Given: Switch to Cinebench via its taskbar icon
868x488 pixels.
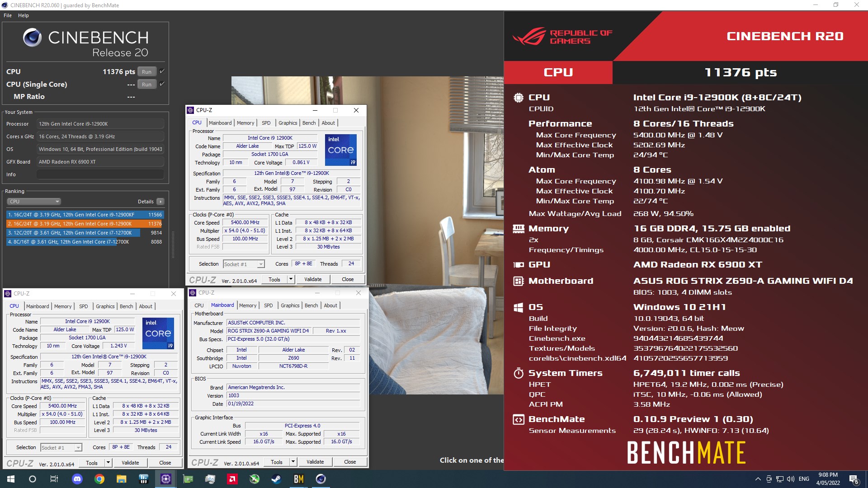Looking at the screenshot, I should [x=321, y=479].
